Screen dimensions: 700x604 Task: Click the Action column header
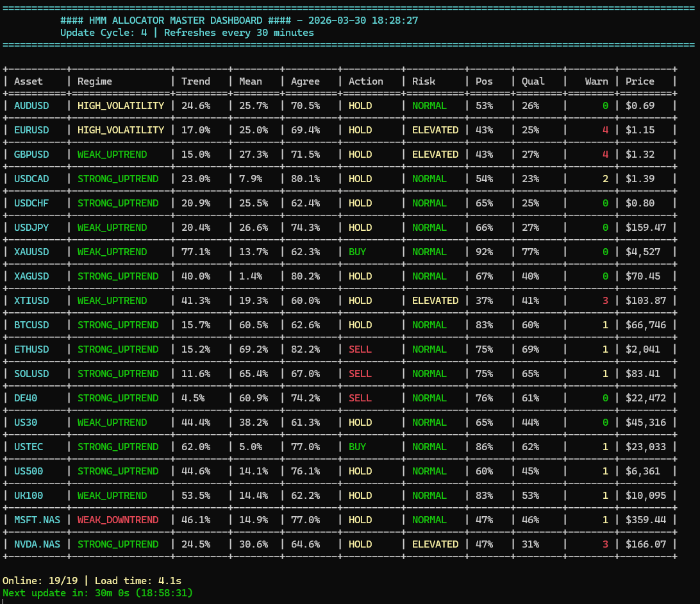click(365, 81)
